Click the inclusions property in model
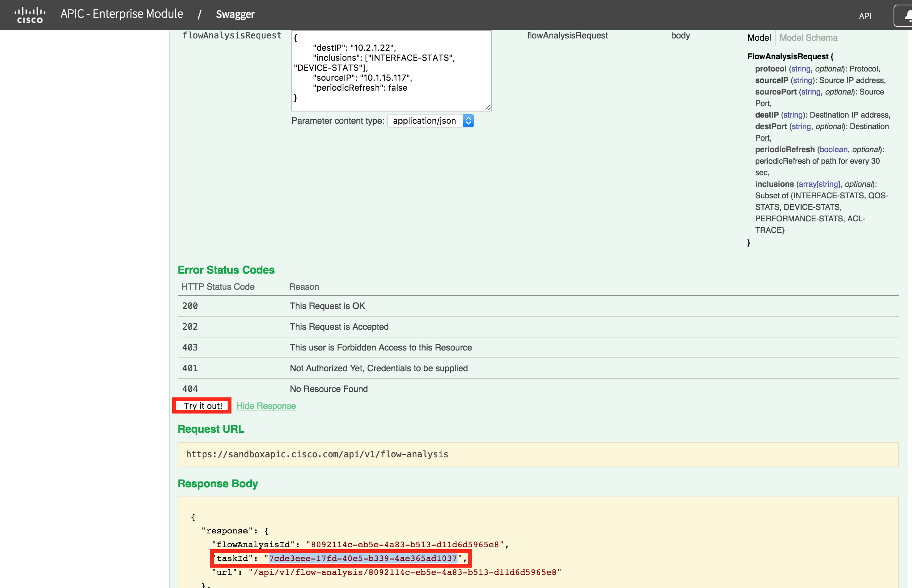 (774, 184)
